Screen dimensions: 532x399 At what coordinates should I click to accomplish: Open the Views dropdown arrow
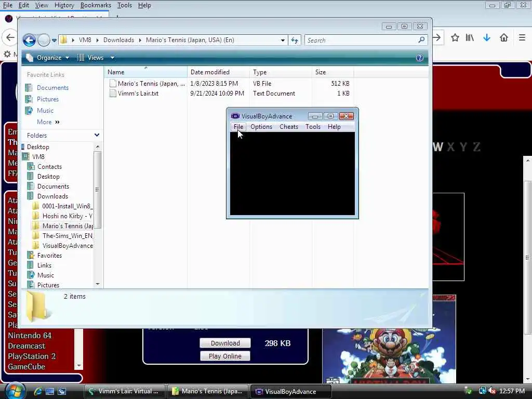pos(112,58)
